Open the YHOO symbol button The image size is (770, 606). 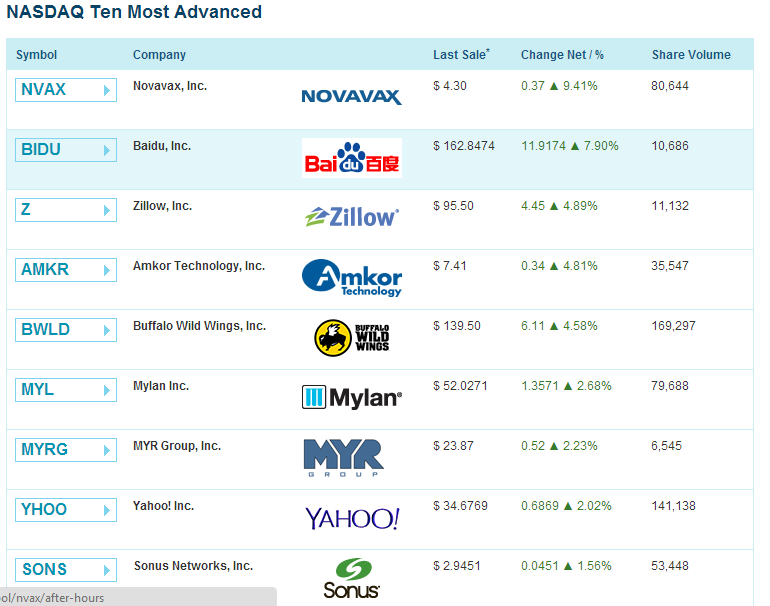tap(66, 509)
